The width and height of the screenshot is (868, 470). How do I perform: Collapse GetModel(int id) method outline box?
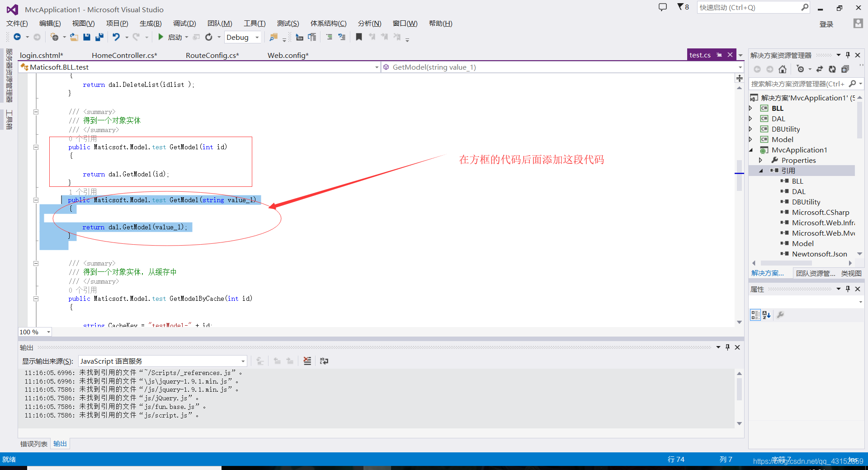(x=36, y=147)
